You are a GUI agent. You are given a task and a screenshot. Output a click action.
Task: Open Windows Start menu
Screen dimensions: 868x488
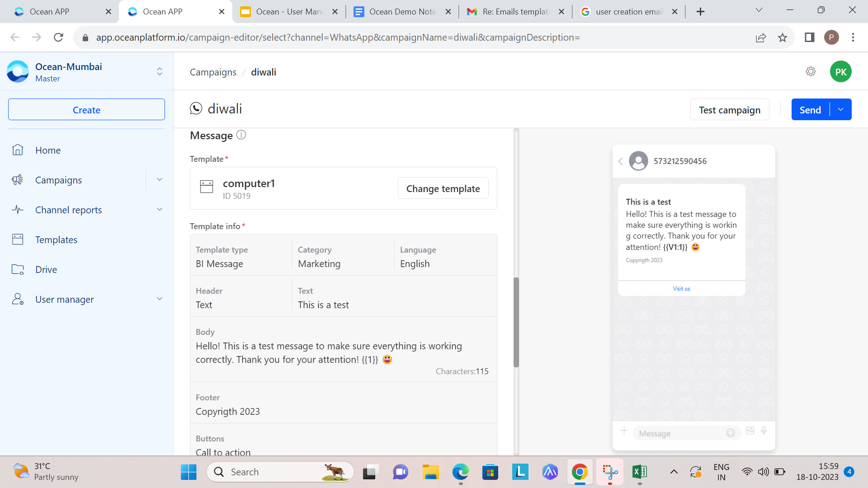[189, 472]
